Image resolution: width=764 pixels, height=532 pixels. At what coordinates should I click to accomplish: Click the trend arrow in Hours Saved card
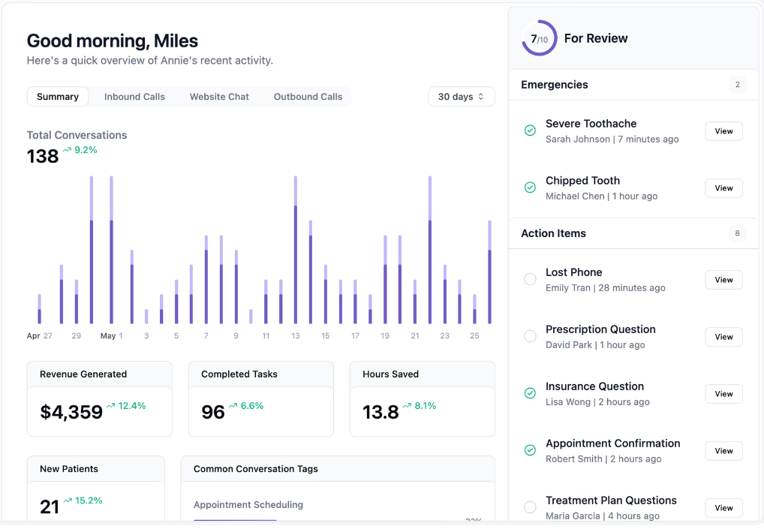pos(407,406)
